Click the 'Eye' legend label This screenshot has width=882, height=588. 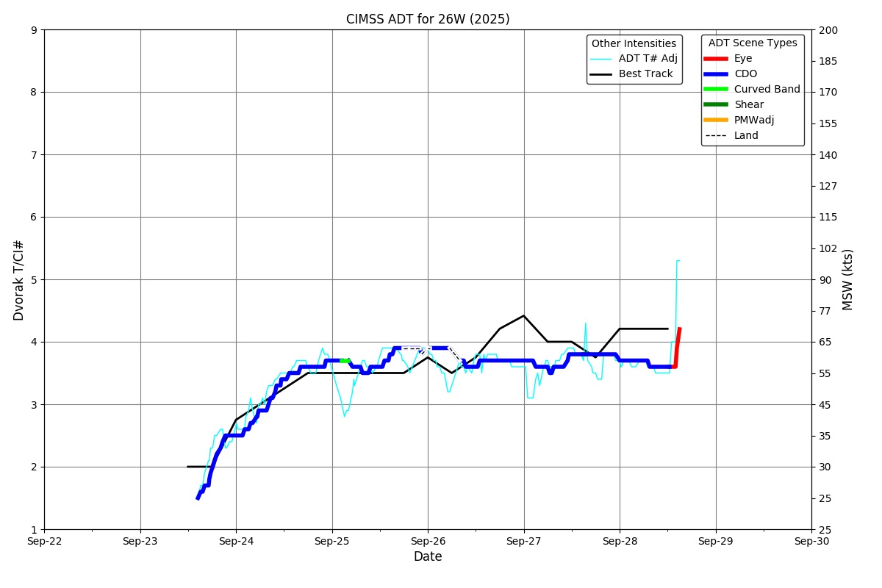pos(743,59)
